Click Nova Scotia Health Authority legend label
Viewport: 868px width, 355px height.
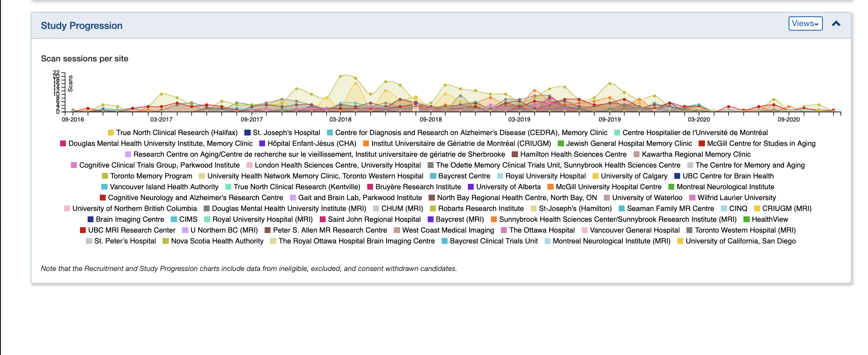point(217,241)
